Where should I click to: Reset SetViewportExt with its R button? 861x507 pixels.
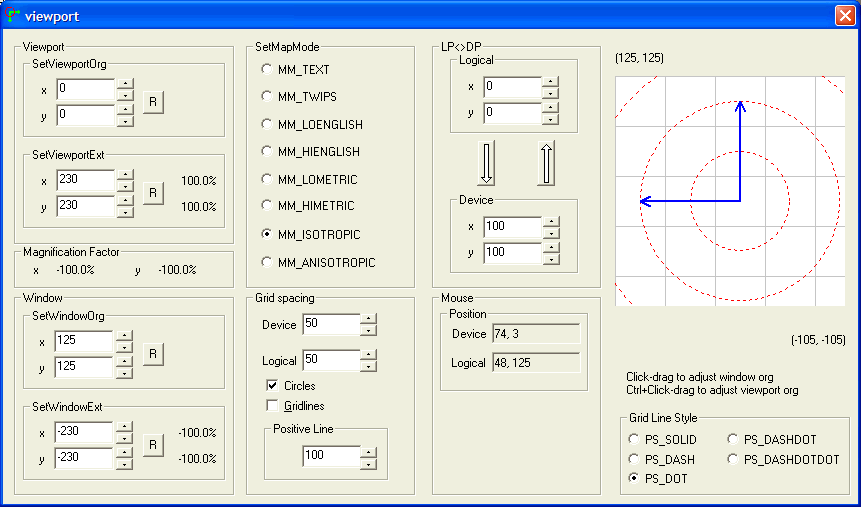click(153, 193)
